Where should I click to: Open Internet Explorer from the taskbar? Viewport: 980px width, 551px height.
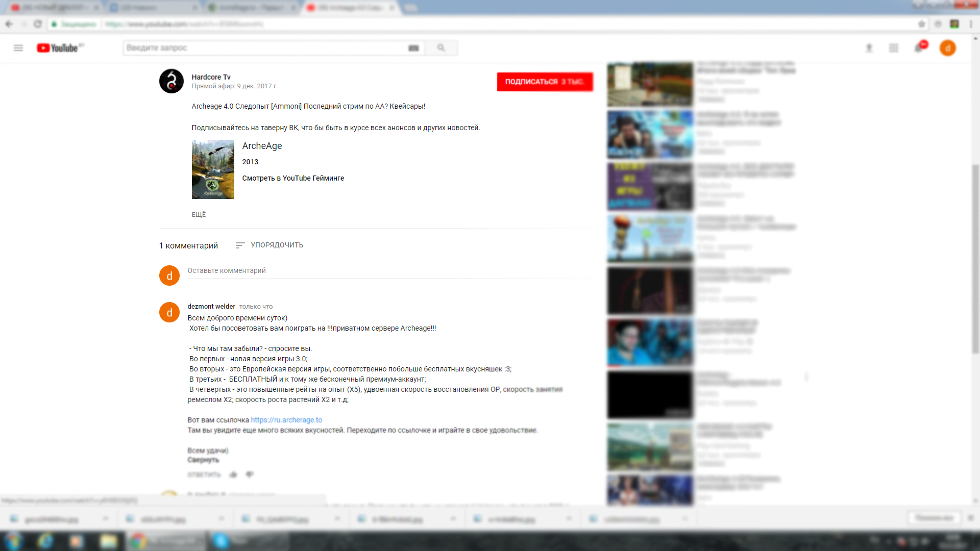click(x=45, y=541)
